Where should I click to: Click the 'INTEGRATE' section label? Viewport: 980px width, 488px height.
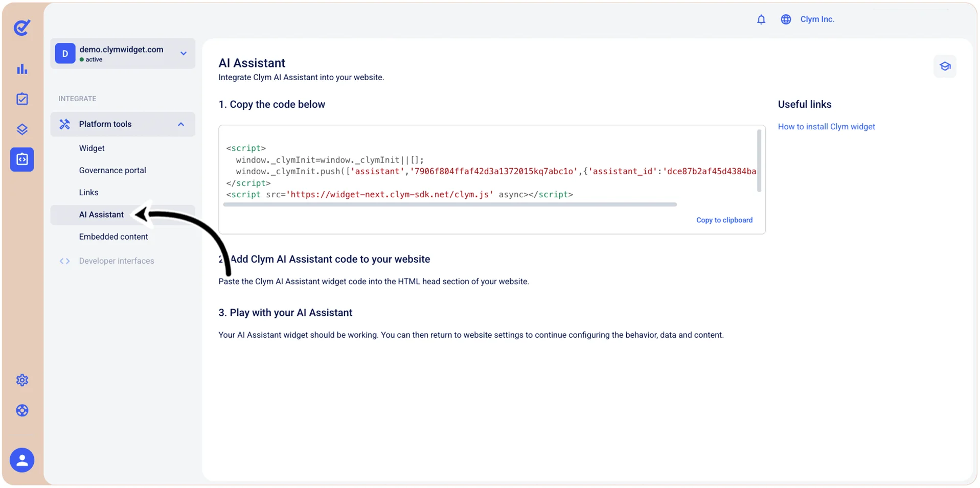click(77, 99)
